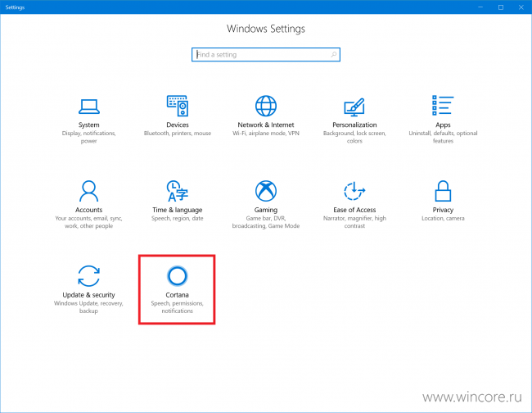Screen dimensions: 532x413
Task: Open the Gaming Xbox icon
Action: [x=266, y=191]
